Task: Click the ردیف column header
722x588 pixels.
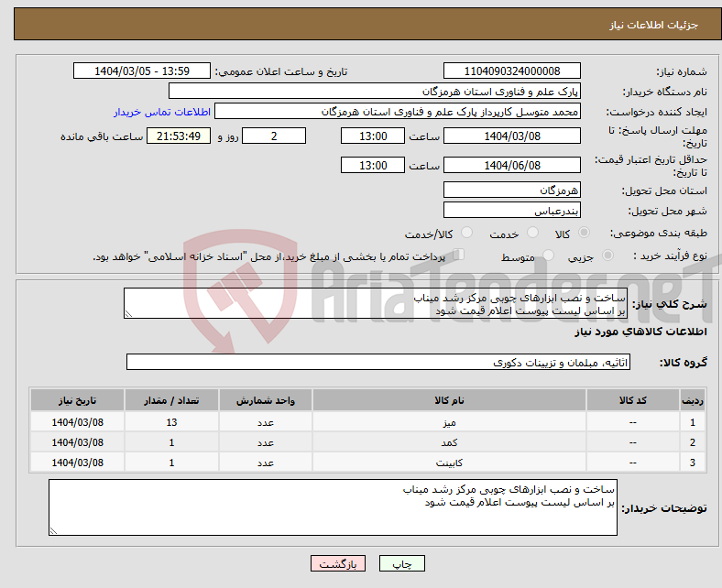Action: coord(692,400)
